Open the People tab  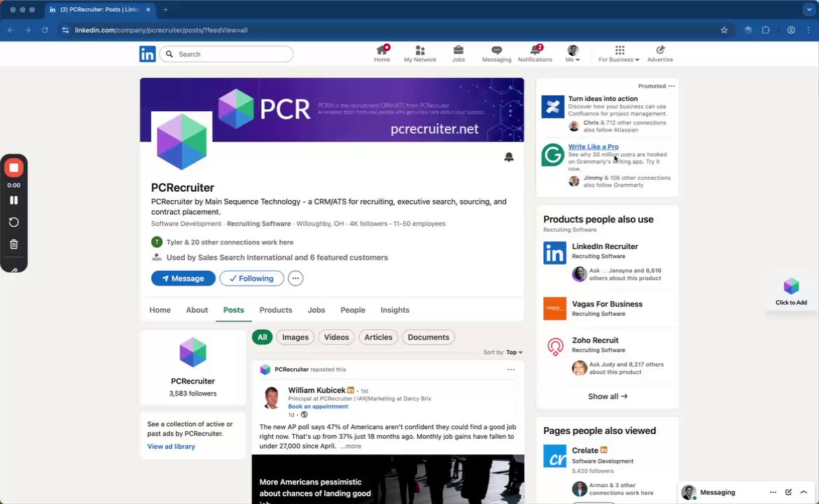[353, 309]
